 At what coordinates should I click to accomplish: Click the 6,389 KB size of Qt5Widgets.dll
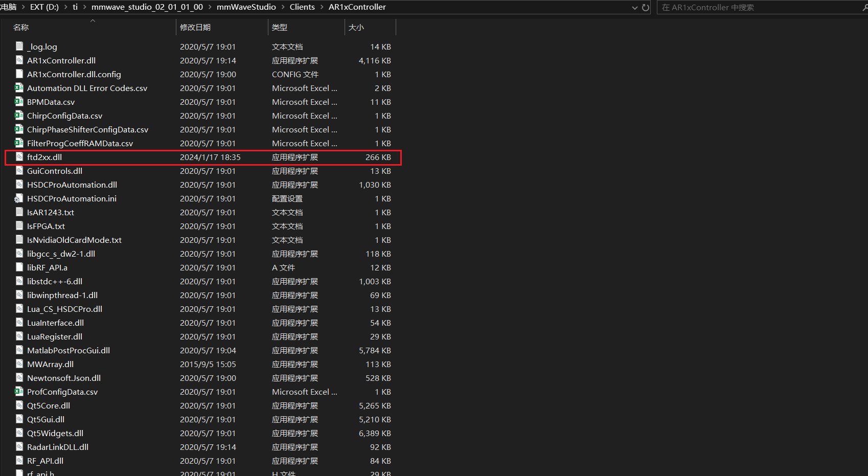(x=375, y=433)
